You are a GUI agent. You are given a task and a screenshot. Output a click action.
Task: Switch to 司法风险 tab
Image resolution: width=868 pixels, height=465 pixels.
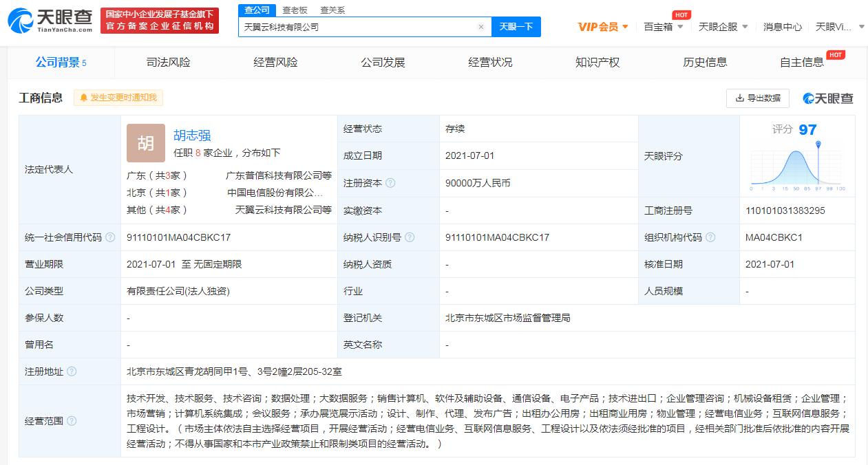tap(168, 63)
